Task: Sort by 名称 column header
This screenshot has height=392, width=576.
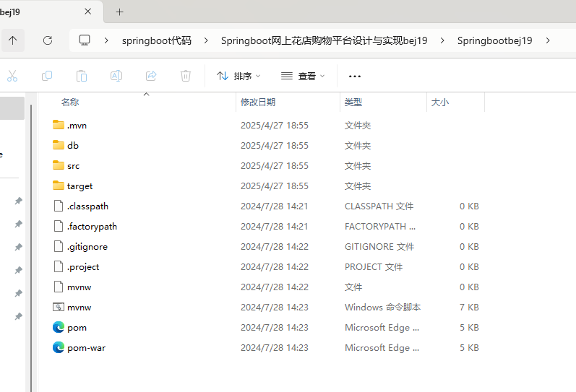Action: [x=70, y=102]
